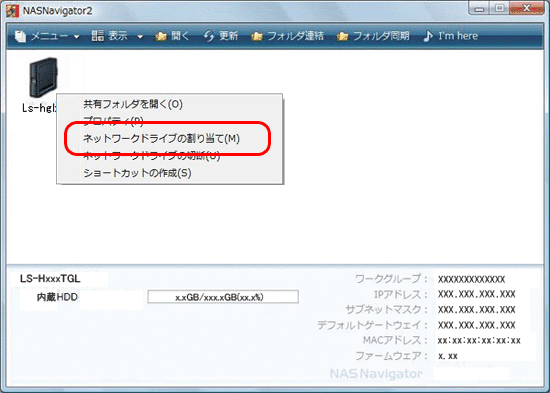Expand the メニュー dropdown arrow
This screenshot has height=393, width=550.
[76, 36]
